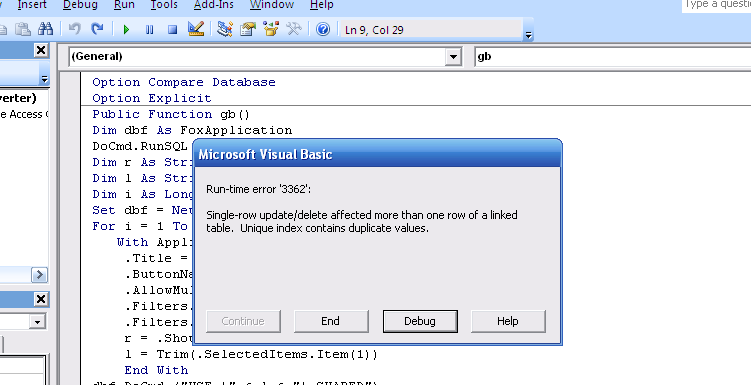The image size is (751, 385).
Task: Click the 'Option Compare Database' code line
Action: (x=184, y=82)
